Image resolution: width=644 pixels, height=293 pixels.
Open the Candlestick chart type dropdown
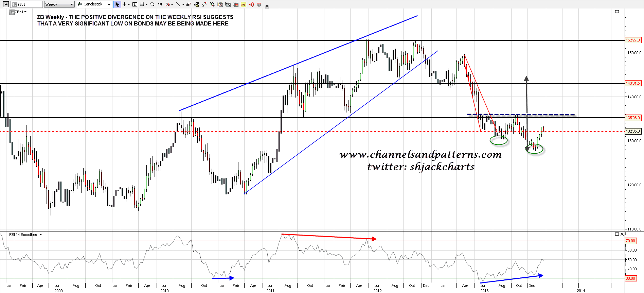94,4
